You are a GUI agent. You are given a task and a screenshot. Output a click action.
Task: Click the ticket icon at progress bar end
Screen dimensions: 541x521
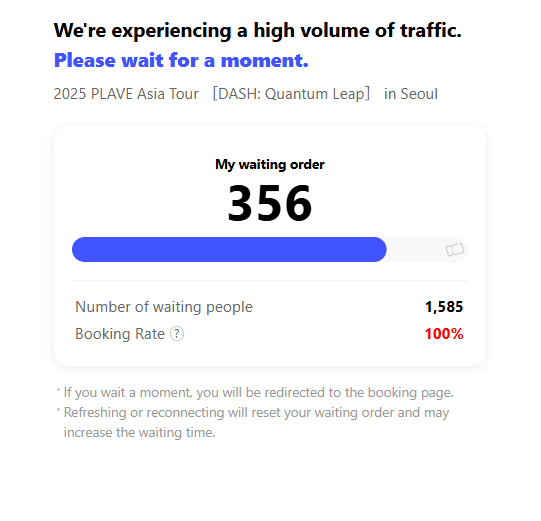tap(455, 249)
